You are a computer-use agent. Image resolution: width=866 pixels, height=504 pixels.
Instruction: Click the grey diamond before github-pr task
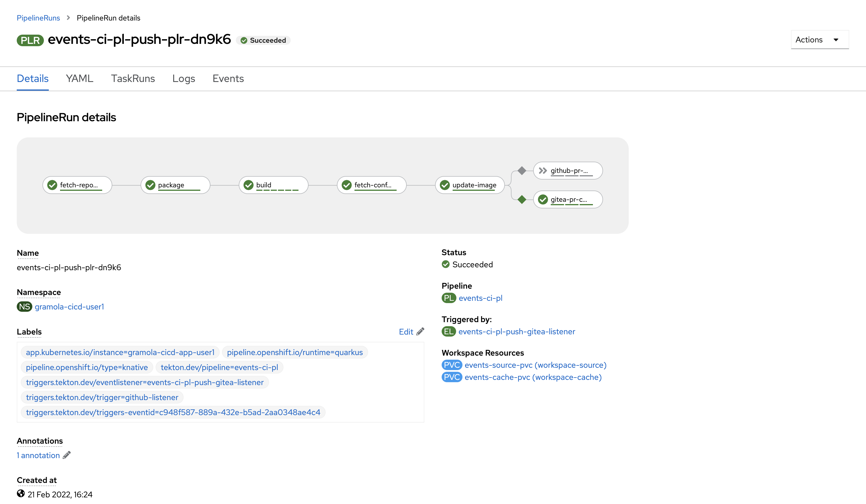(x=522, y=171)
